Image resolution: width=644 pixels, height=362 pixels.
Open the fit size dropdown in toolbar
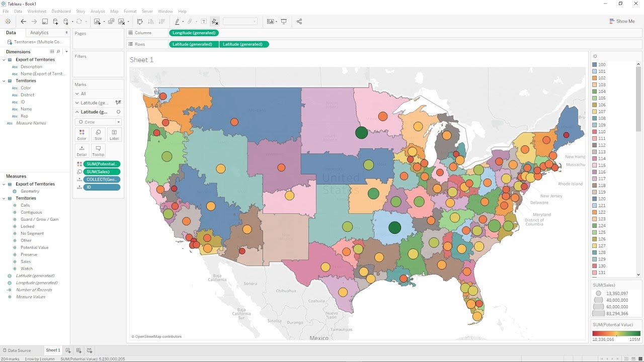pyautogui.click(x=240, y=22)
